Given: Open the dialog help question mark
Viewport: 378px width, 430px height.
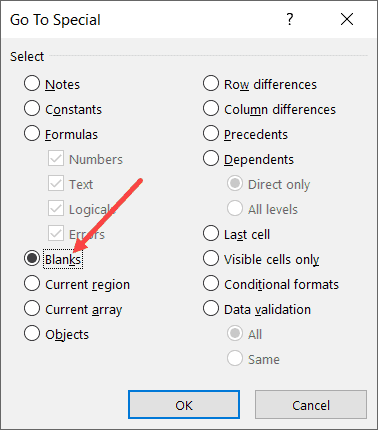Looking at the screenshot, I should pyautogui.click(x=290, y=19).
